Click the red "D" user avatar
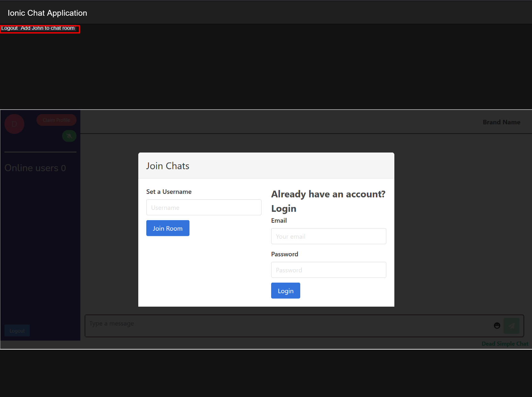 [x=14, y=124]
